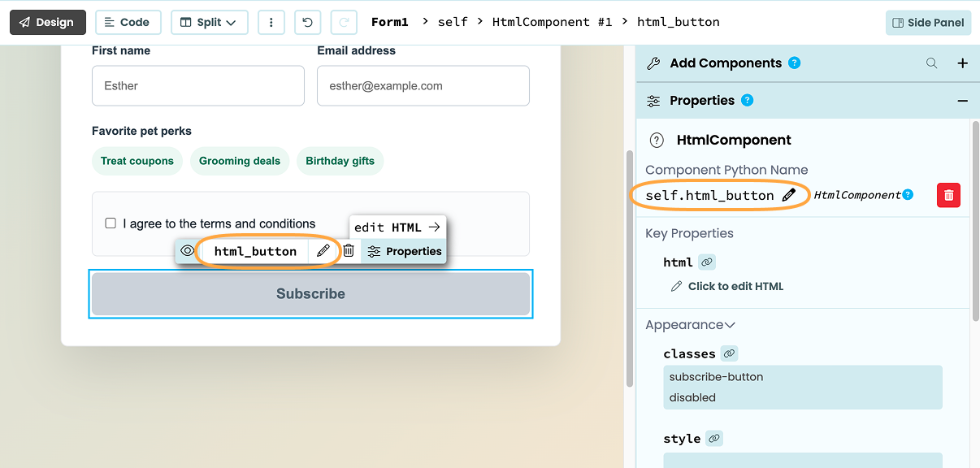Image resolution: width=980 pixels, height=468 pixels.
Task: Rename component using floating toolbar pencil icon
Action: 323,251
